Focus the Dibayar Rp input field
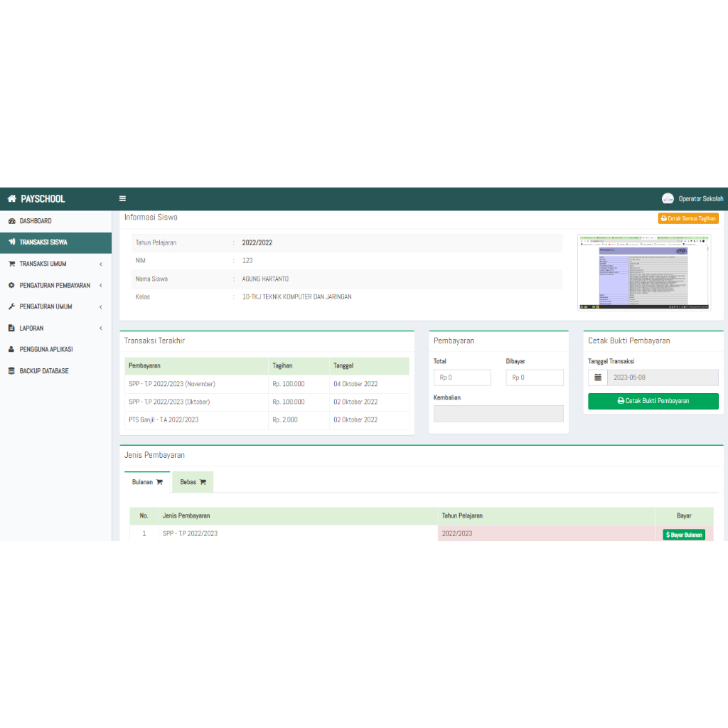728x728 pixels. (535, 378)
